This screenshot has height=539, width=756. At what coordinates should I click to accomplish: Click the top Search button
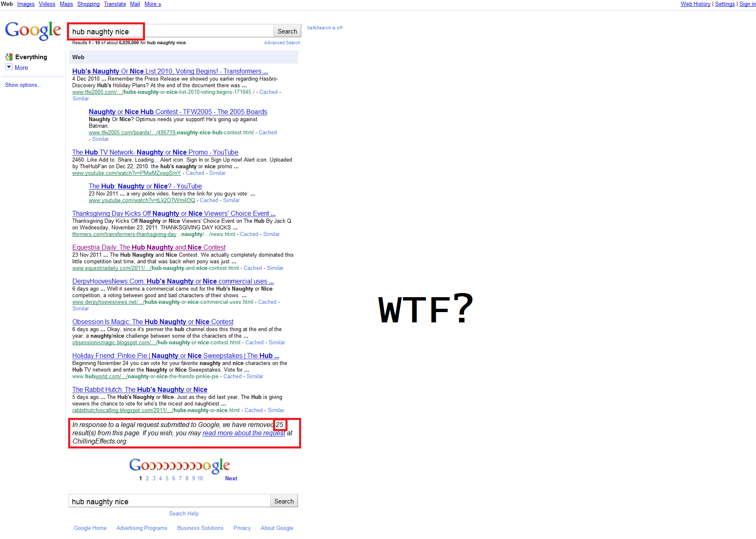click(x=287, y=31)
